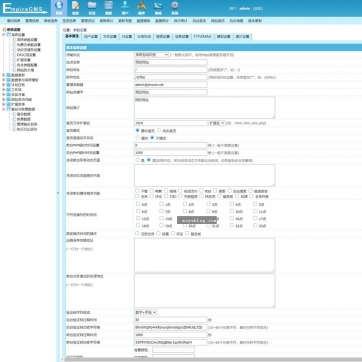The height and width of the screenshot is (362, 362).
Task: Click the folder icon beside 工作流
Action: 8,90
